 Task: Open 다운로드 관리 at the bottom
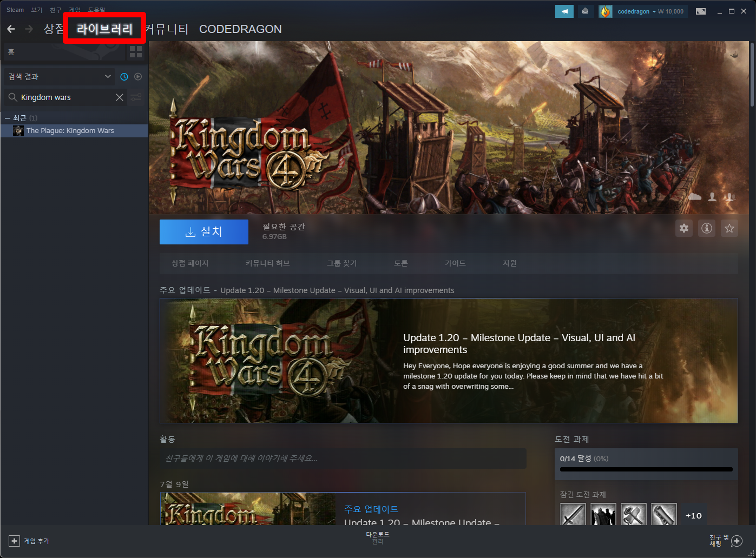click(378, 538)
